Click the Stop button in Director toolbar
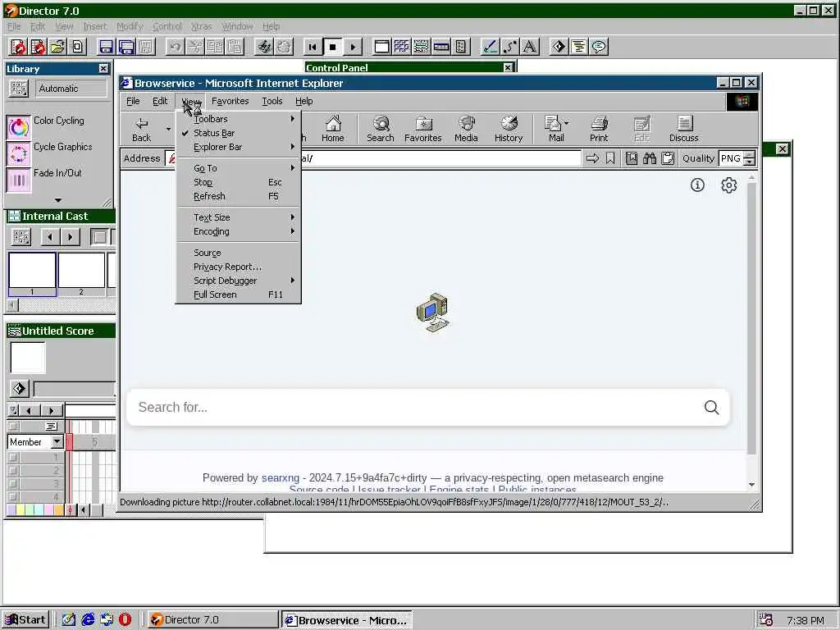Image resolution: width=840 pixels, height=630 pixels. pyautogui.click(x=332, y=47)
